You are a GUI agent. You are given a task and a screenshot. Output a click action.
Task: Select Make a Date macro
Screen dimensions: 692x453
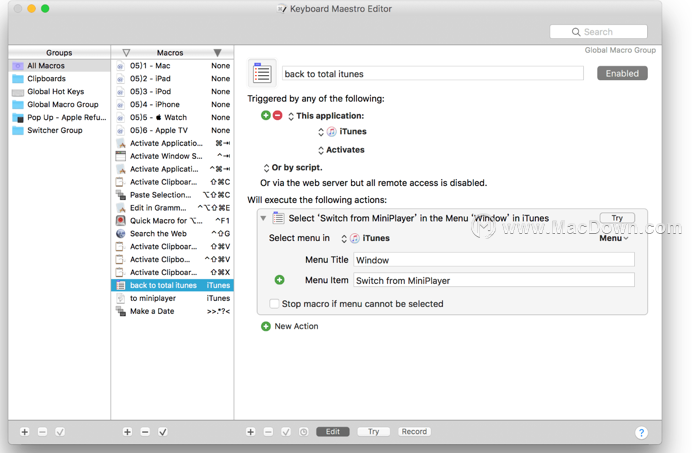[173, 311]
